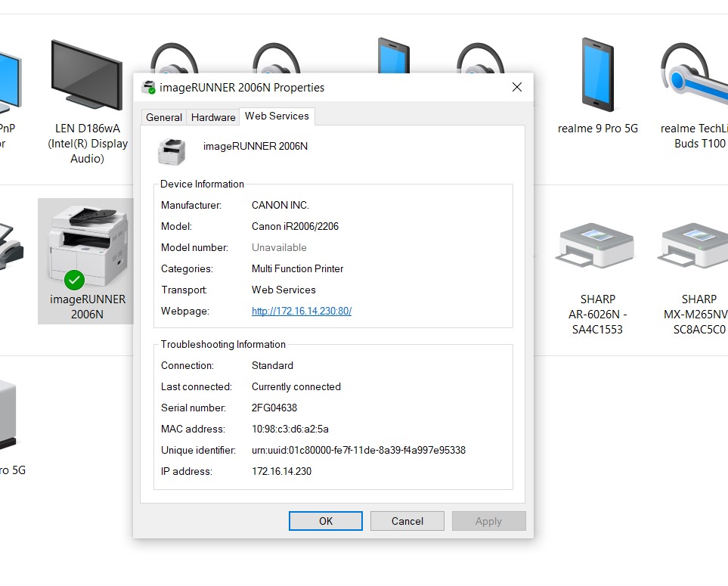Select the realme 9 Pro 5G phone icon
The height and width of the screenshot is (586, 728).
pos(598,76)
